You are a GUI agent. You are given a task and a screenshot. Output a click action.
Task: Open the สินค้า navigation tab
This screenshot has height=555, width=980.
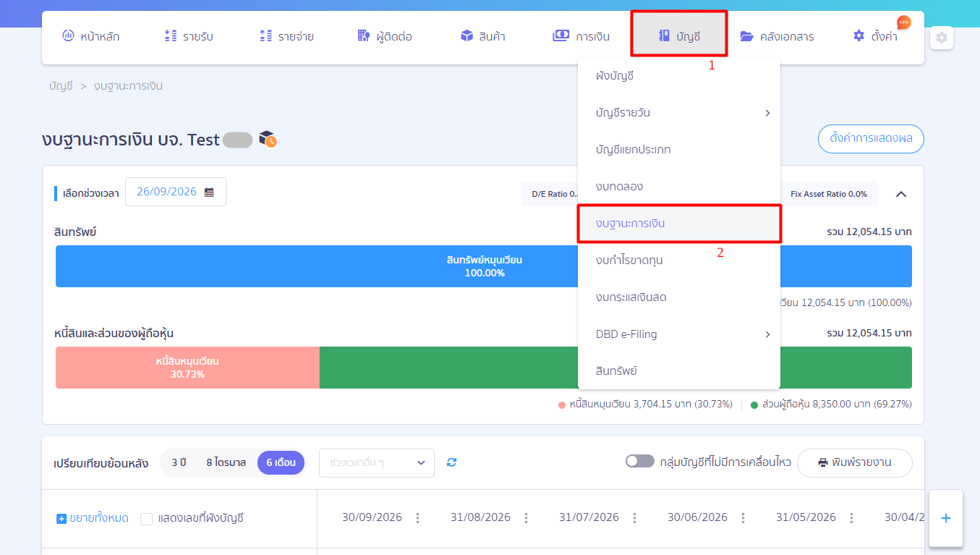coord(482,35)
